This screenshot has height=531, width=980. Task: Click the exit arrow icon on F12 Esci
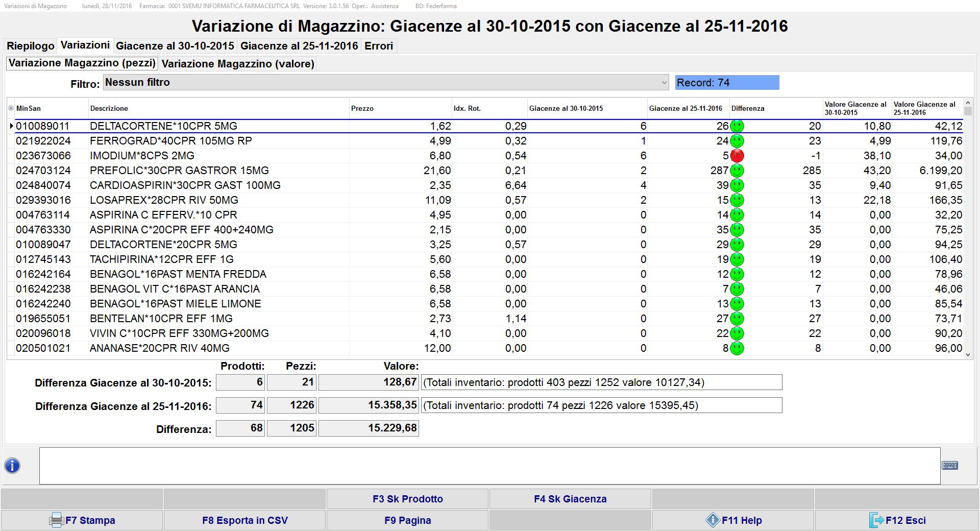(876, 520)
